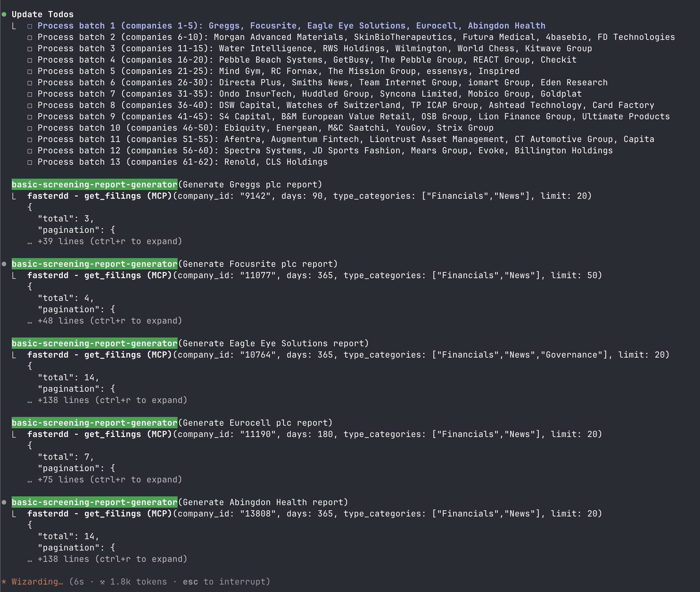Screen dimensions: 700x592
Task: Click the green bullet next to Update Todos
Action: (x=4, y=14)
